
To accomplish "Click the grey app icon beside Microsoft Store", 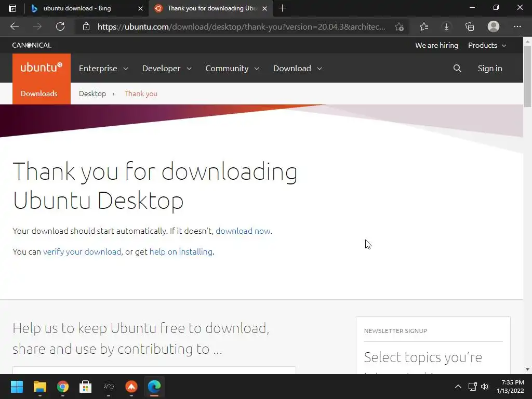I will pos(109,387).
